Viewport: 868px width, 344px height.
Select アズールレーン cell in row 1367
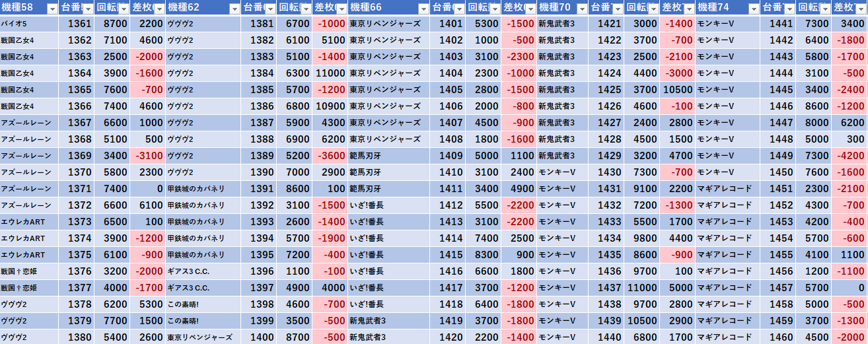click(x=29, y=123)
